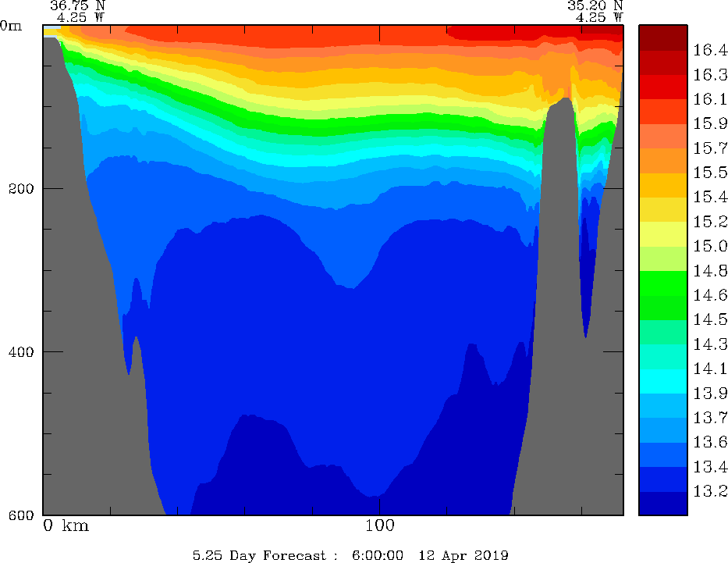Click the darkest navy bottom segment of color bar
Screen dimensions: 728x563
[x=663, y=503]
